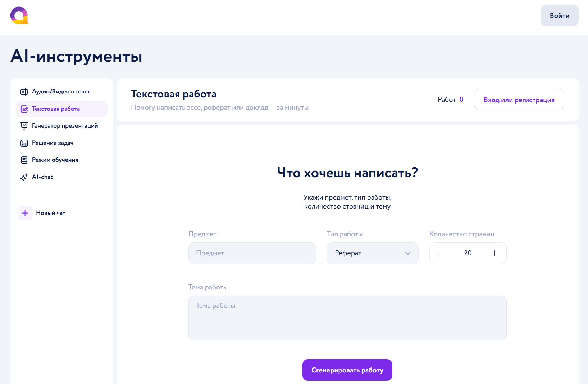This screenshot has width=588, height=384.
Task: Click the page count value 20
Action: [468, 253]
